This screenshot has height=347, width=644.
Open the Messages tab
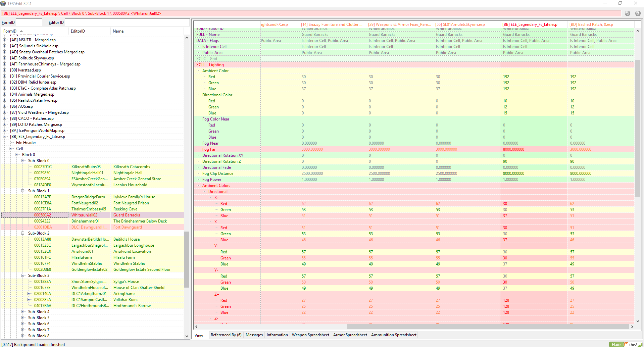(254, 335)
